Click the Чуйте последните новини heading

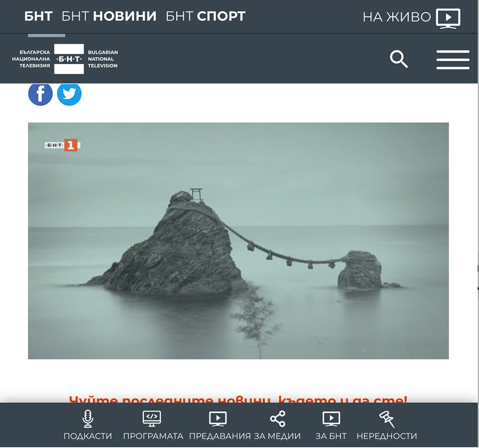pyautogui.click(x=238, y=399)
